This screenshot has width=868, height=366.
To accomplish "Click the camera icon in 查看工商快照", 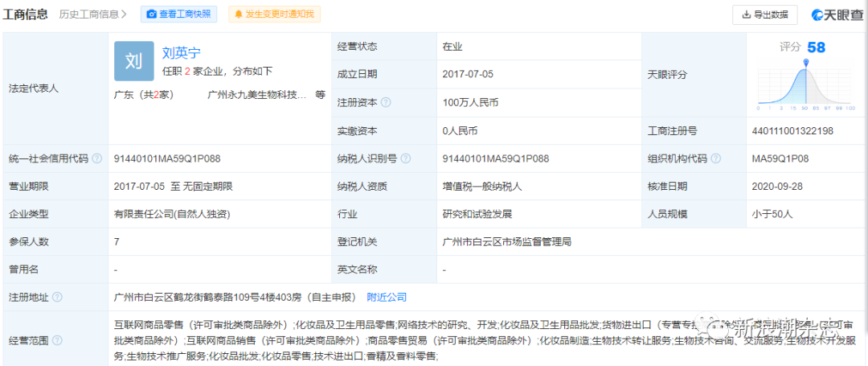I will click(152, 14).
